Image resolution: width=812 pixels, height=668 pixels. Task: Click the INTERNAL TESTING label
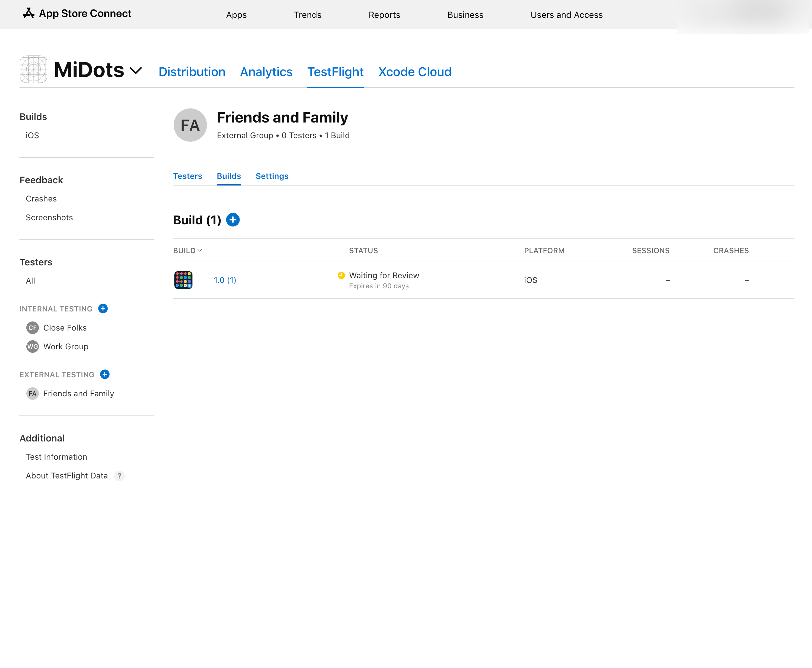(56, 309)
